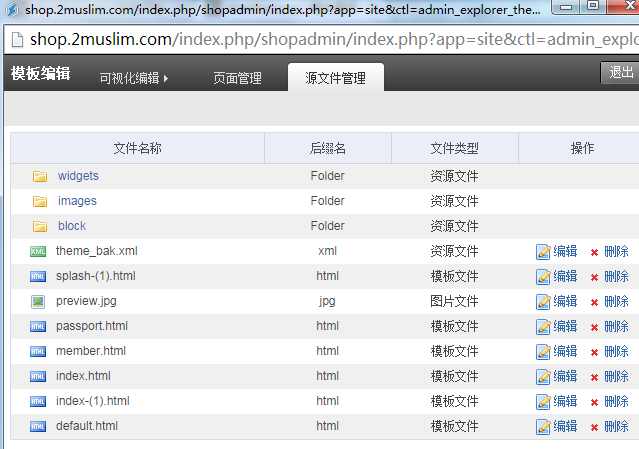Screen dimensions: 639x449
Task: Expand the 可视化编辑 dropdown menu
Action: coord(134,78)
